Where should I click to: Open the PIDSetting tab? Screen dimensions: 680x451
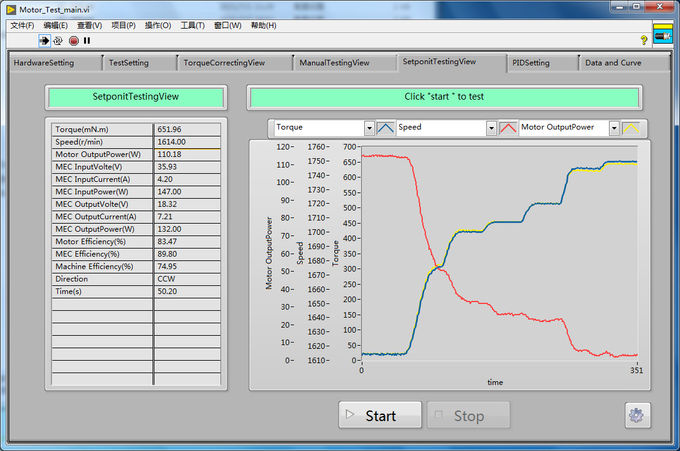pos(530,63)
